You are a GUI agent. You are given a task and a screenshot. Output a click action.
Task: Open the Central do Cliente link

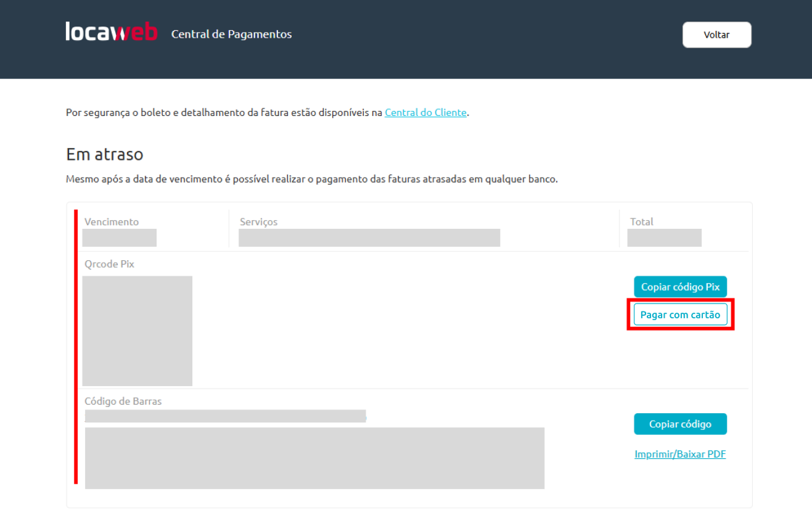(425, 113)
